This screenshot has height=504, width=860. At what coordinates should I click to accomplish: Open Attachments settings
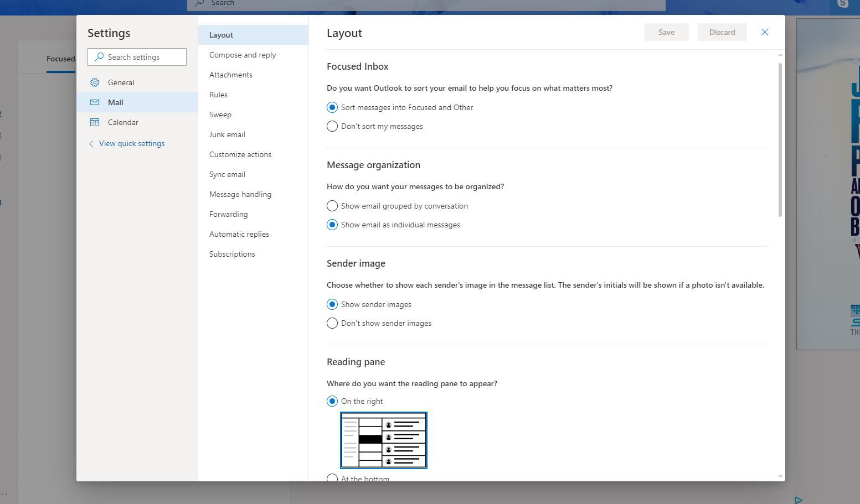[253, 75]
